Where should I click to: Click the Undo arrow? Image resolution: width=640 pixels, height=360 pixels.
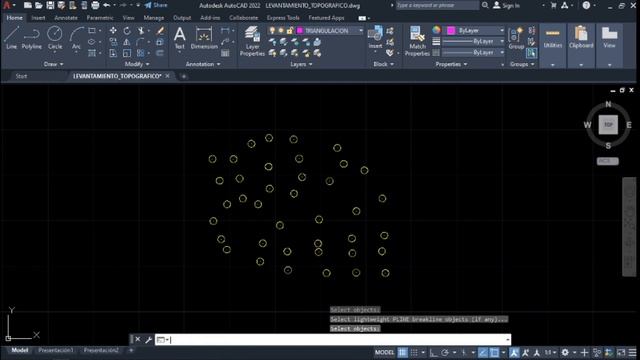pos(107,5)
